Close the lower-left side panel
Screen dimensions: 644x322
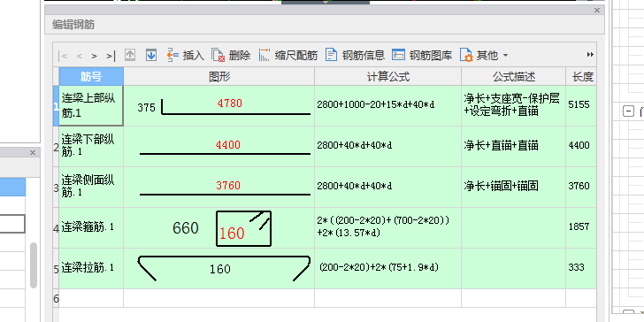33,153
